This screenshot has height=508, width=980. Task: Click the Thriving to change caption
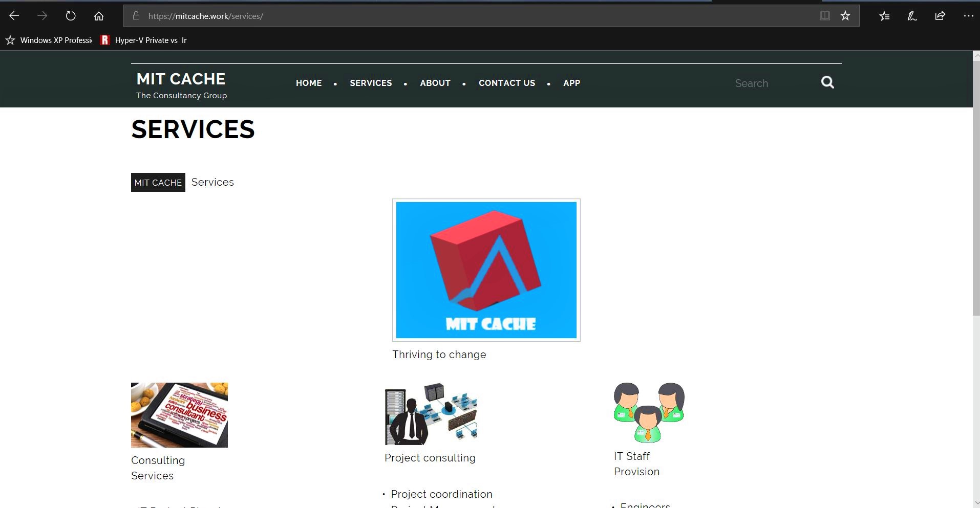tap(439, 355)
